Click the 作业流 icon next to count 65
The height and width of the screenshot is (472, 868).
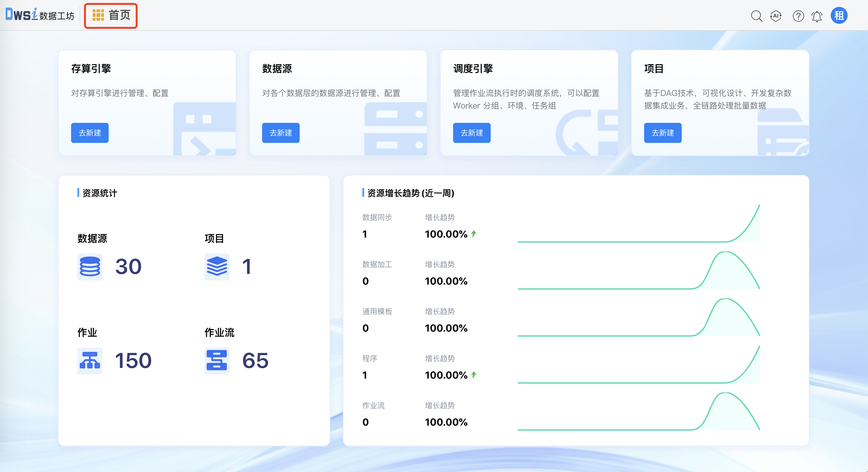pyautogui.click(x=217, y=360)
